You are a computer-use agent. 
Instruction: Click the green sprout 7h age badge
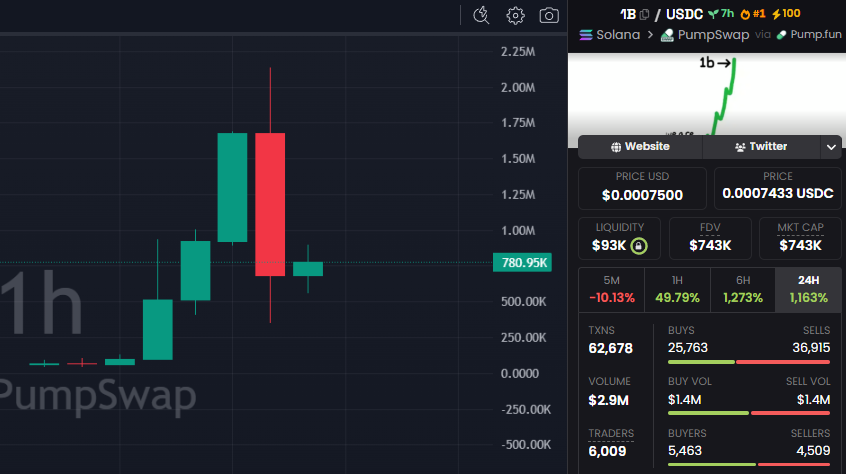(x=721, y=14)
